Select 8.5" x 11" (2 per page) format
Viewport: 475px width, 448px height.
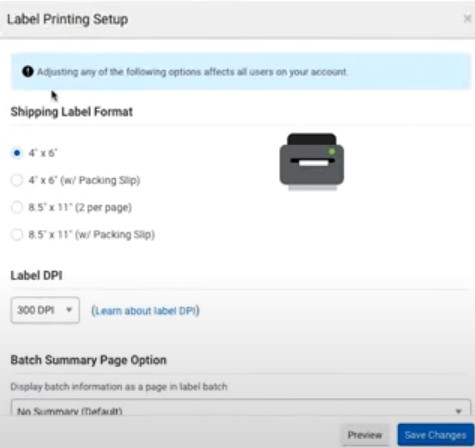(x=16, y=207)
